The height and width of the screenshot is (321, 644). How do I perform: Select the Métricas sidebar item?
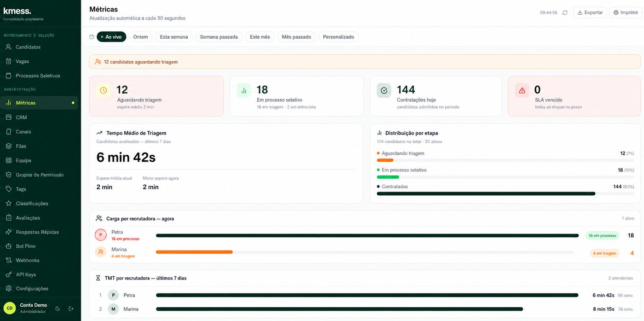click(x=40, y=103)
